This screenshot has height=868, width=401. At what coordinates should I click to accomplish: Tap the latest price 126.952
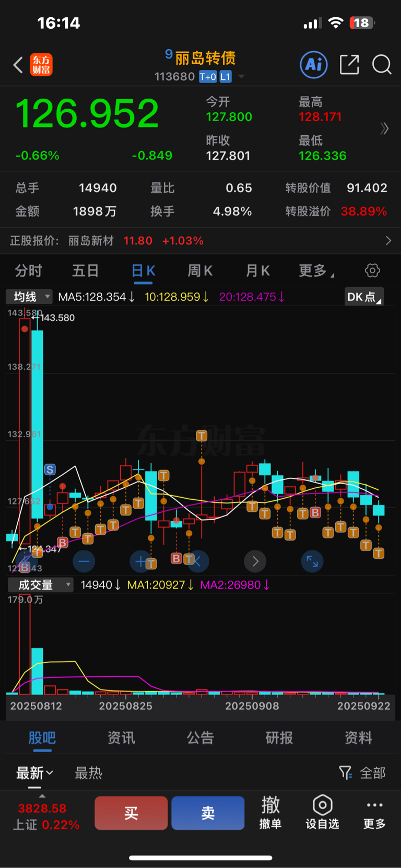(87, 113)
